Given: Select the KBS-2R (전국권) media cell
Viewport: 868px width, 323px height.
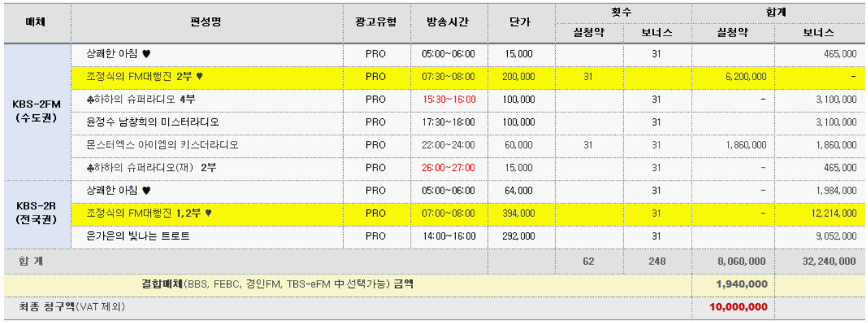Looking at the screenshot, I should tap(37, 213).
